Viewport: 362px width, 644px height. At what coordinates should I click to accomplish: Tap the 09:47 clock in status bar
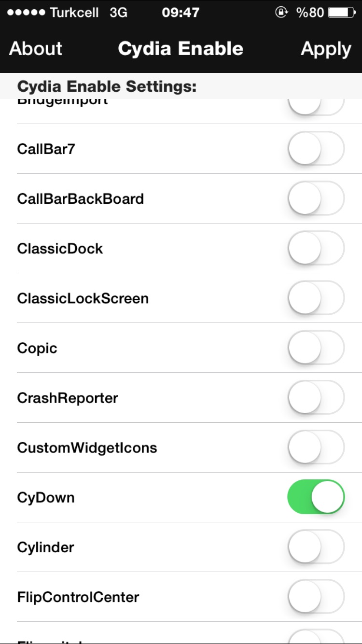[x=181, y=13]
